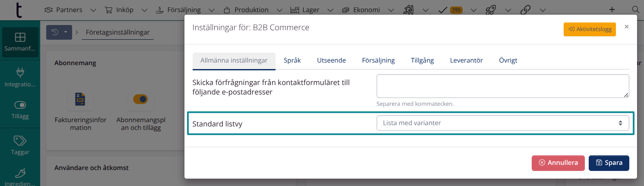Open Tillägg toggle icon in sidebar
The height and width of the screenshot is (186, 644).
(x=20, y=110)
